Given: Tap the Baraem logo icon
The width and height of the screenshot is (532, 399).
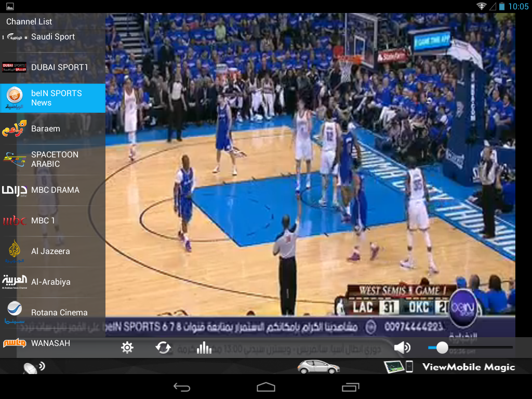Looking at the screenshot, I should click(x=14, y=129).
